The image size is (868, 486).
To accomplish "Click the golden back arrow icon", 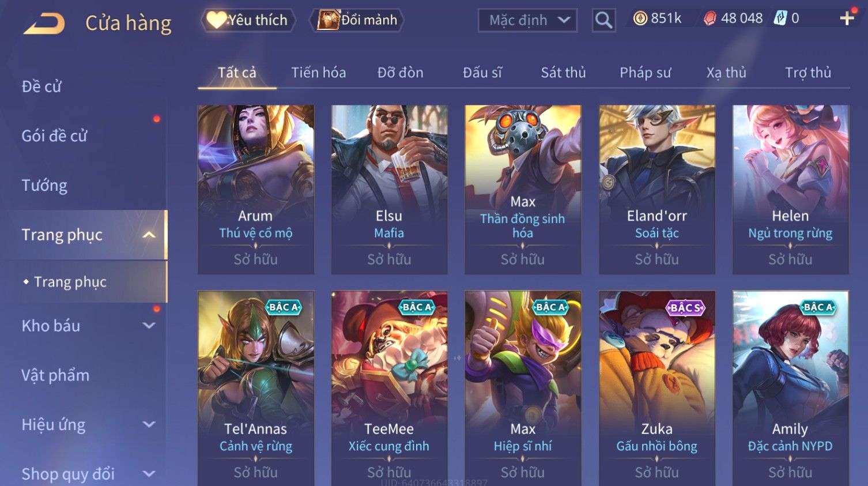I will point(44,24).
